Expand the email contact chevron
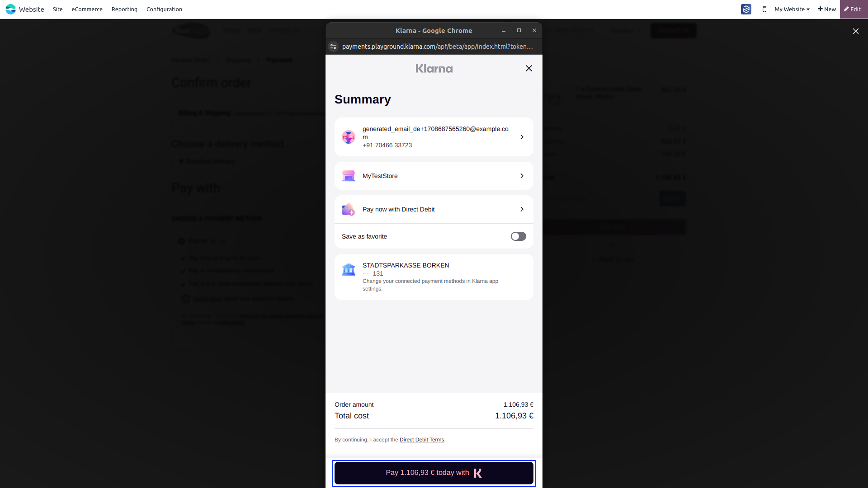Screen dimensions: 868x488 [x=522, y=137]
